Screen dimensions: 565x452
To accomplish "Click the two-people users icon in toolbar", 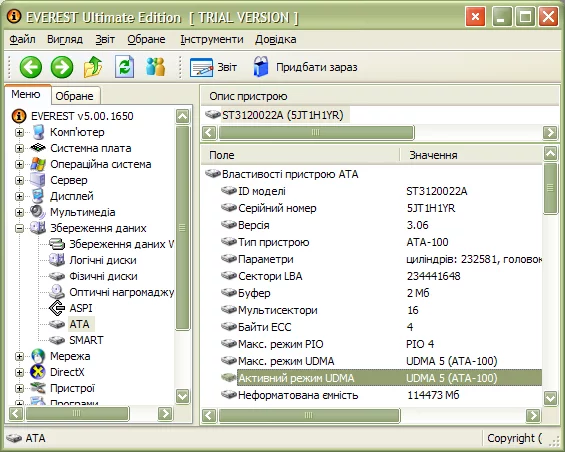I will (156, 67).
